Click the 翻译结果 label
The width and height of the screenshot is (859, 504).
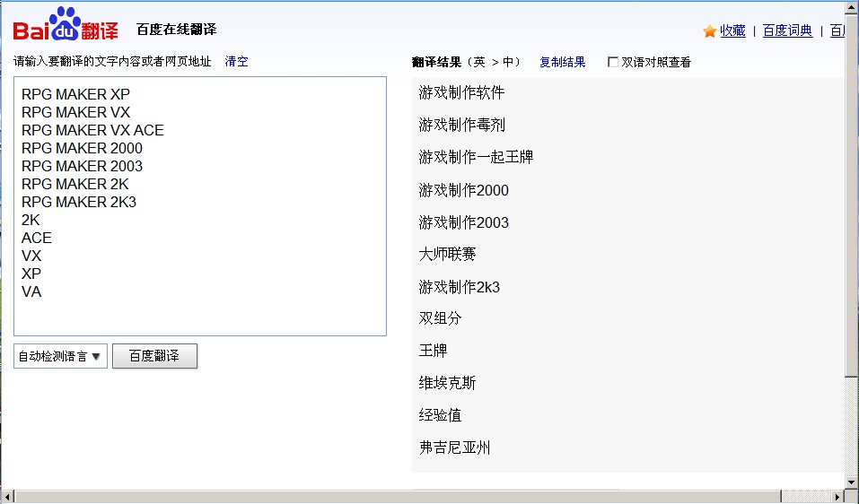point(436,62)
